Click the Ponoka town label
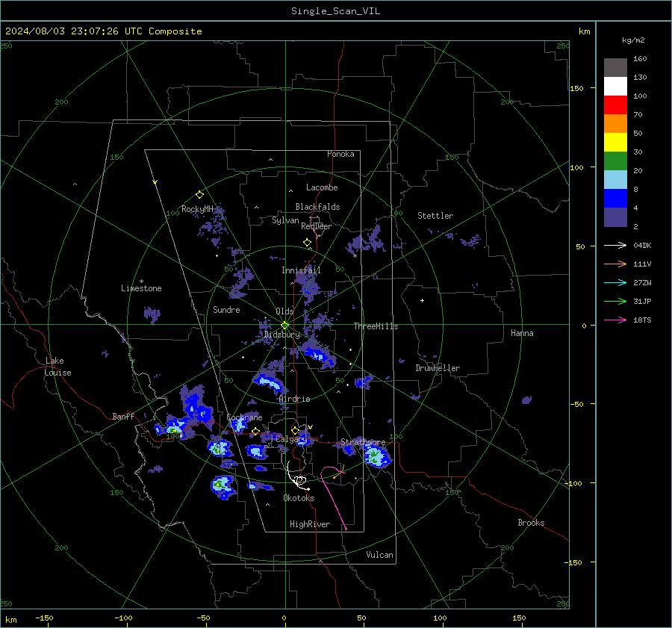The height and width of the screenshot is (628, 672). click(x=340, y=154)
